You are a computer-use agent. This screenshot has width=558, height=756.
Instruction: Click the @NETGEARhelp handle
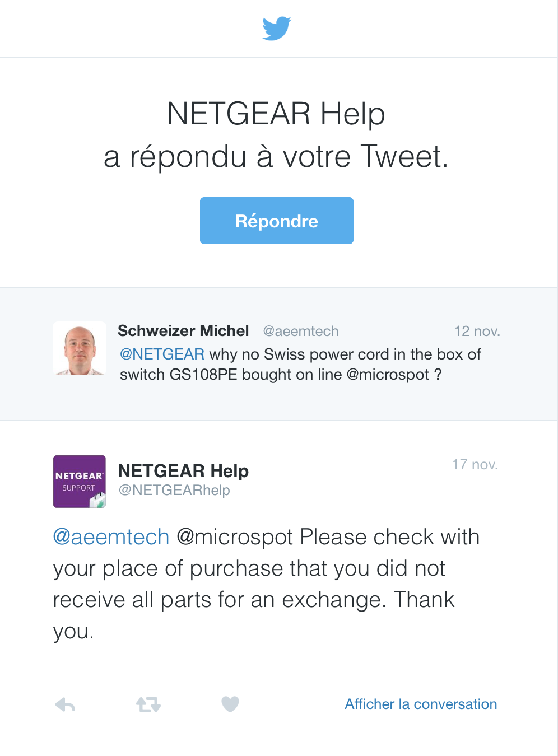point(174,491)
